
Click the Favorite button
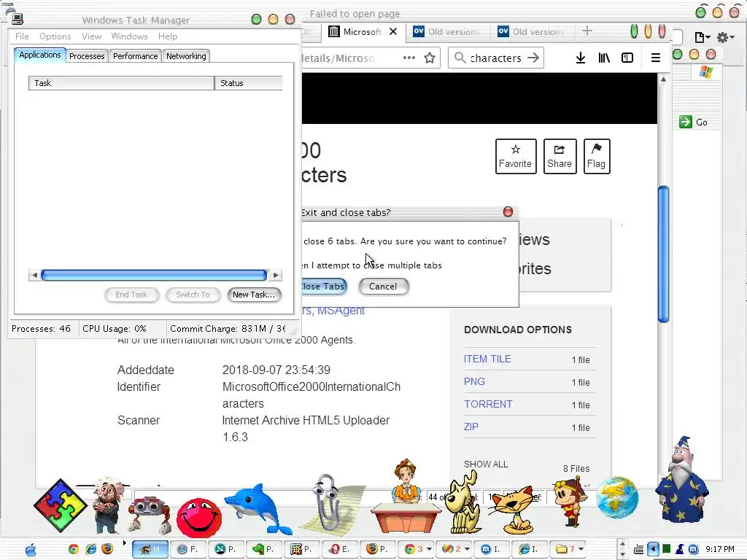click(516, 156)
